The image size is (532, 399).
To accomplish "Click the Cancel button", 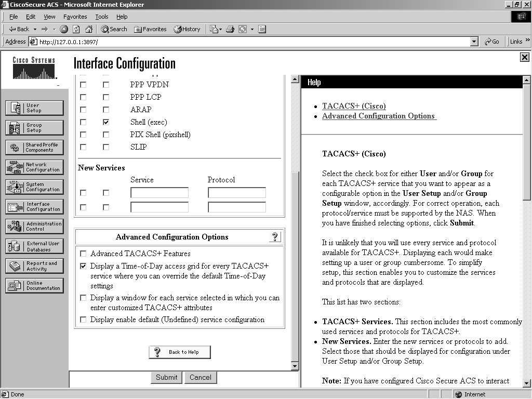I will coord(201,377).
